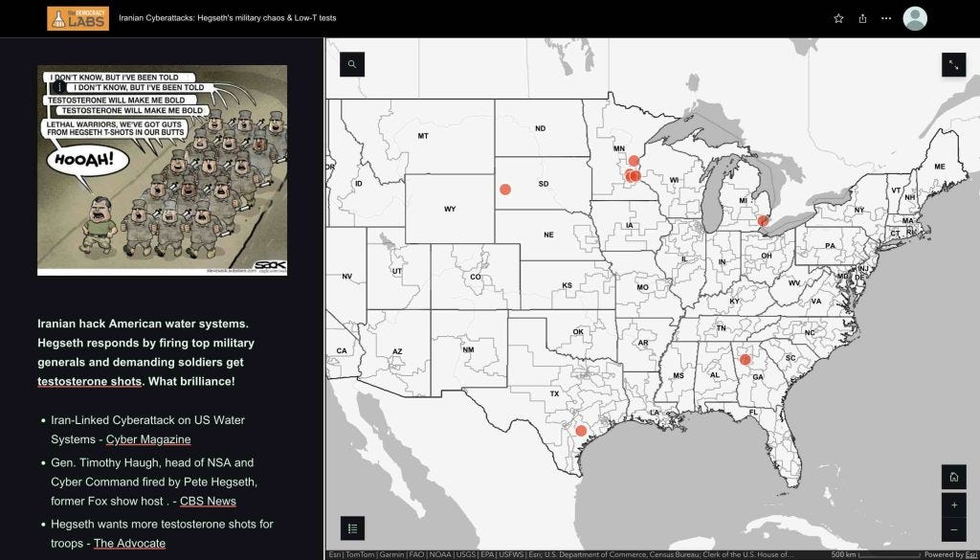
Task: Open the three-dot more options menu
Action: [x=886, y=19]
